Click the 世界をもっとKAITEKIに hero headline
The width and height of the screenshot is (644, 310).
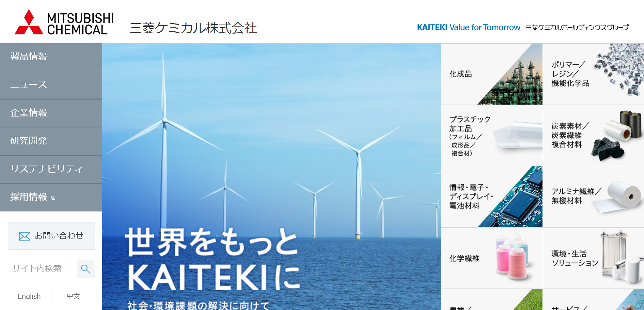(213, 260)
